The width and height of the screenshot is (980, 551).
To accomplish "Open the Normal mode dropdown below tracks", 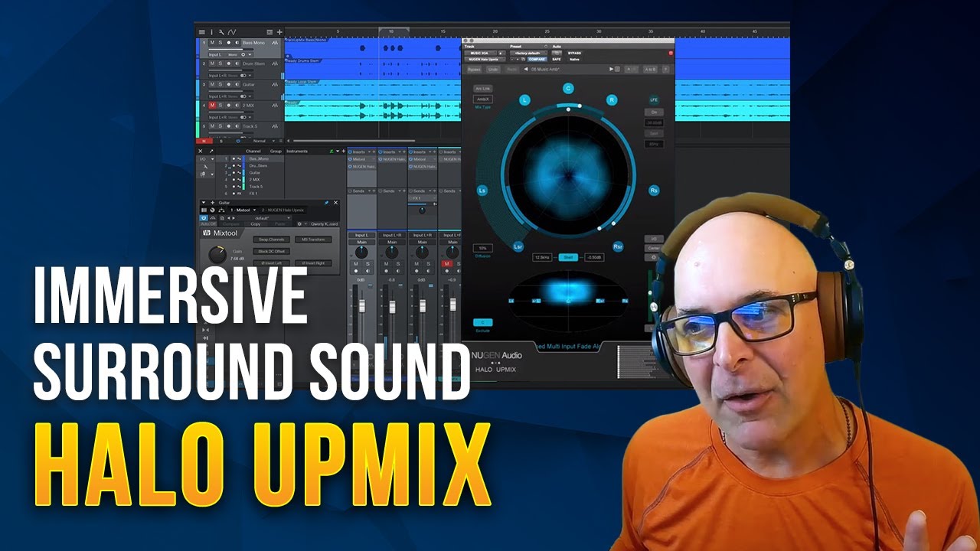I will tap(263, 141).
